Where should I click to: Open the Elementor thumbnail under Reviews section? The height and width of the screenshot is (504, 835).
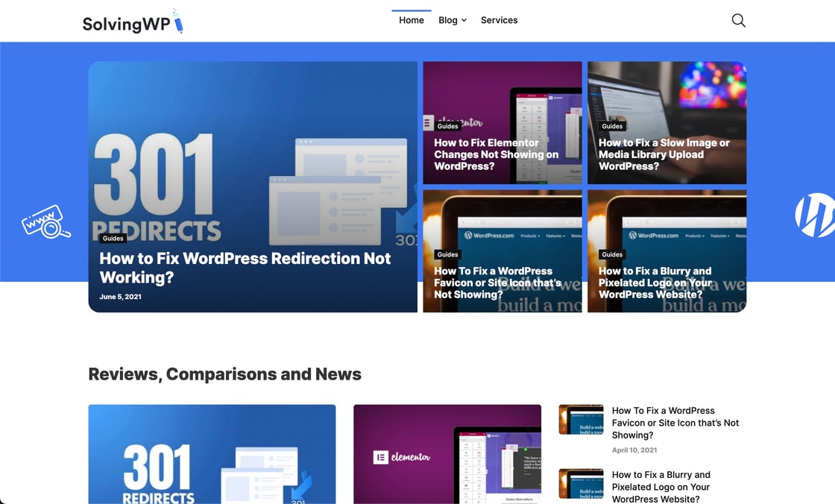(x=447, y=455)
